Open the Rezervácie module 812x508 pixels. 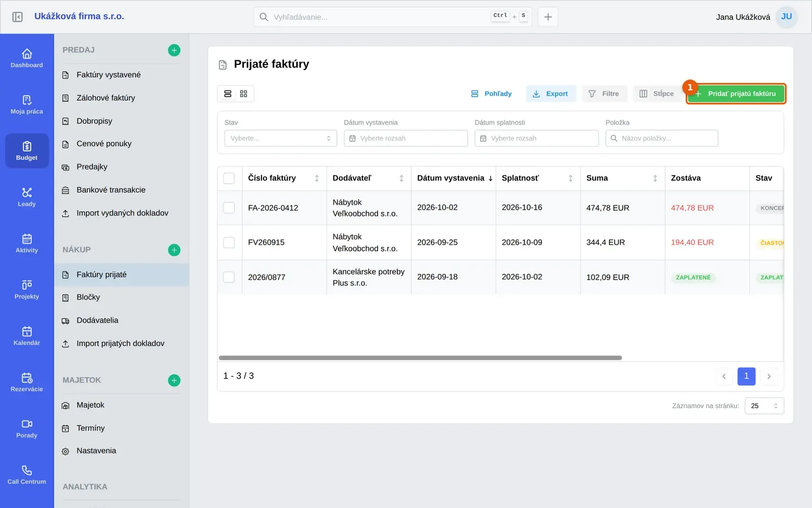point(27,382)
